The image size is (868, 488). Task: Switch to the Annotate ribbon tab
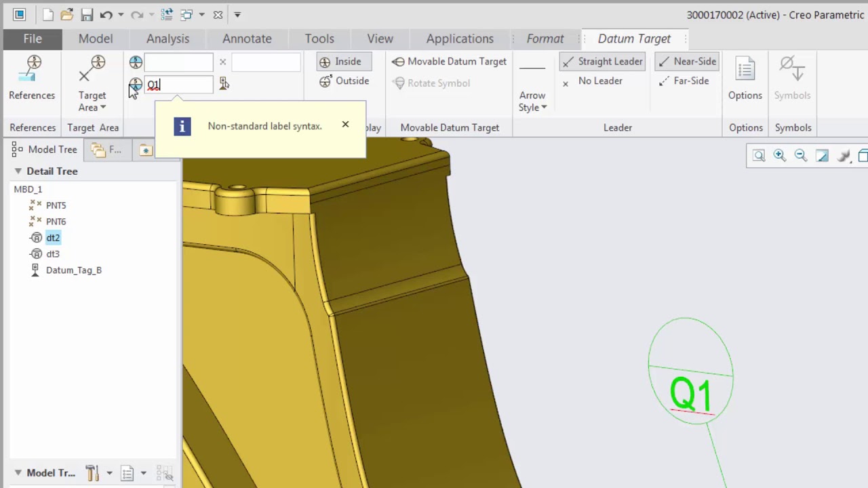click(x=247, y=39)
